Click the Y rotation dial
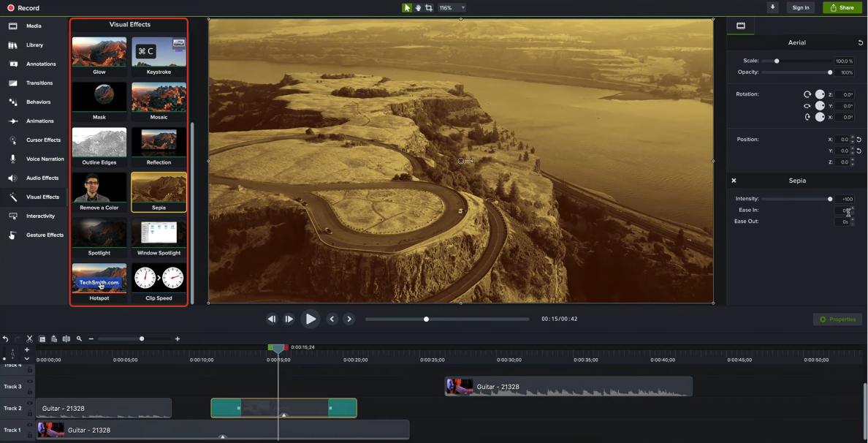868x443 pixels. pos(820,106)
